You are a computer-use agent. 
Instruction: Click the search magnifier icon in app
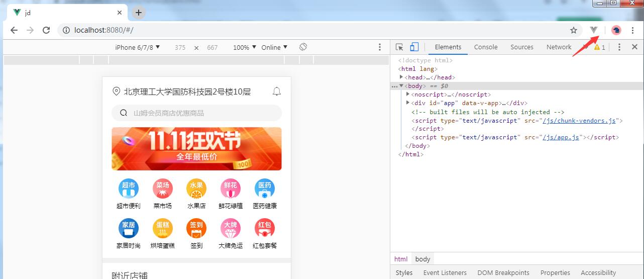click(x=124, y=113)
